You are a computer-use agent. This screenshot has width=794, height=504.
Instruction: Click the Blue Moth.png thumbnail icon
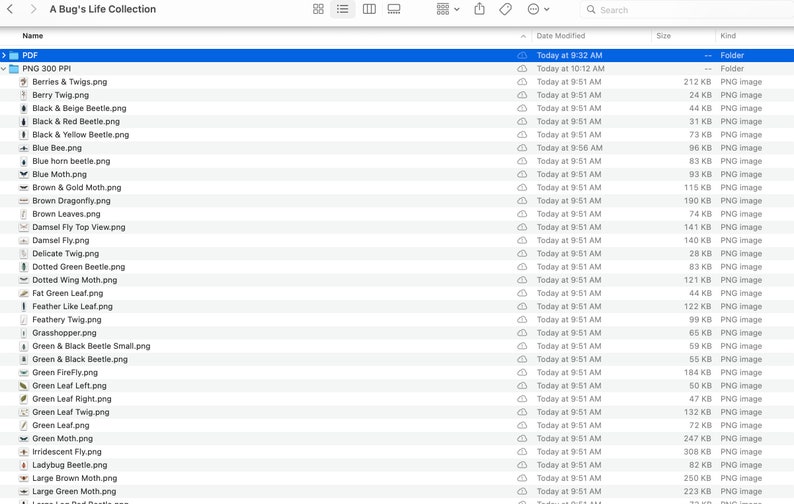tap(23, 174)
